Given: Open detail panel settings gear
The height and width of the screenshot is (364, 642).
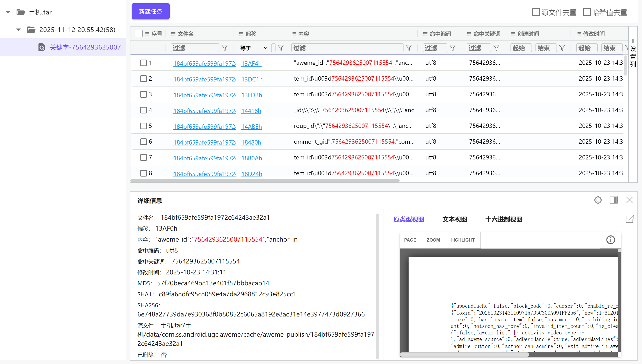Looking at the screenshot, I should coord(598,200).
